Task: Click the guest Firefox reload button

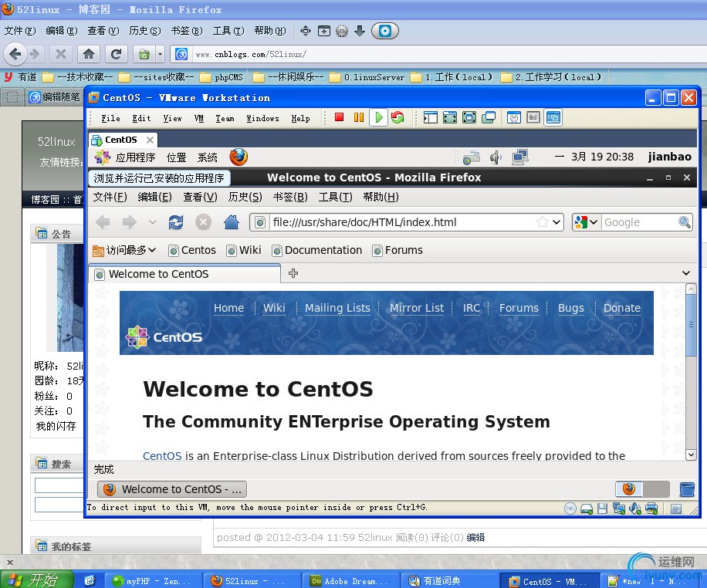Action: coord(176,222)
